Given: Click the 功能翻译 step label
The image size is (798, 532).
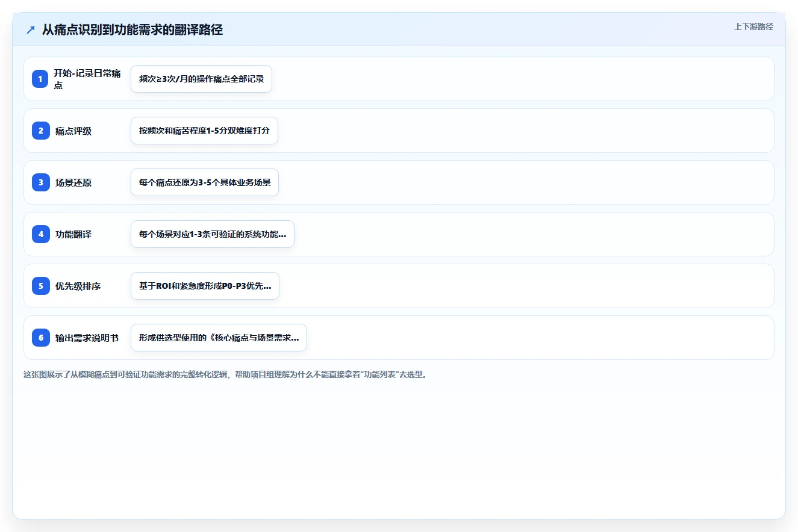Looking at the screenshot, I should tap(73, 234).
